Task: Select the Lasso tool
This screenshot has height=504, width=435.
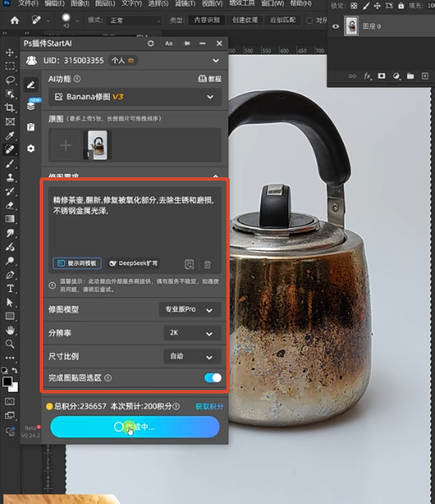Action: pos(10,79)
